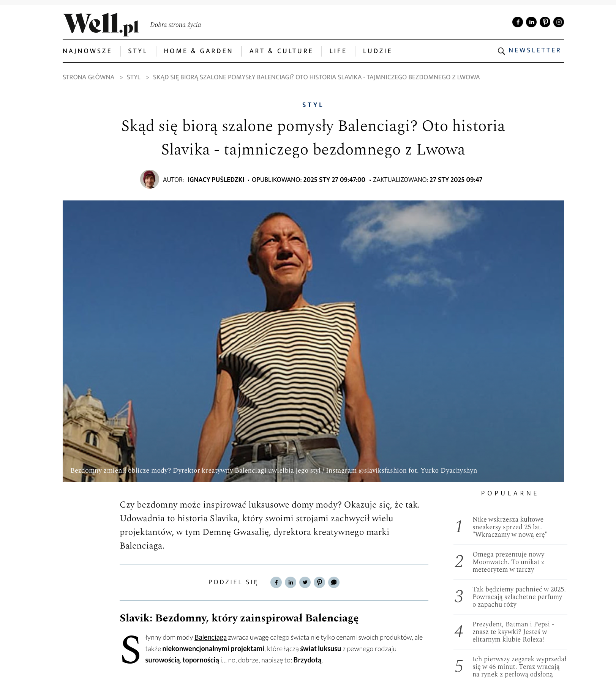Screen dimensions: 616x678
Task: Click the search magnifier icon
Action: (x=501, y=51)
